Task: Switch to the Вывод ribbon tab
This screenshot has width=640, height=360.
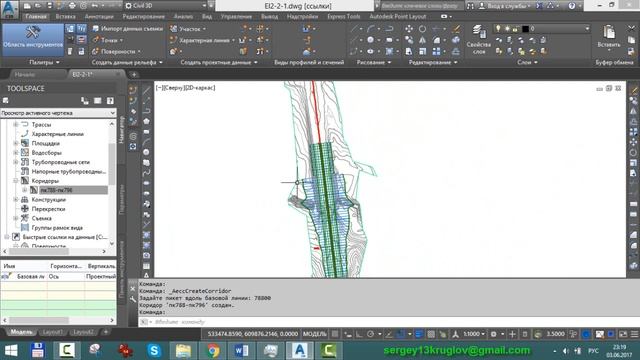Action: tap(269, 16)
